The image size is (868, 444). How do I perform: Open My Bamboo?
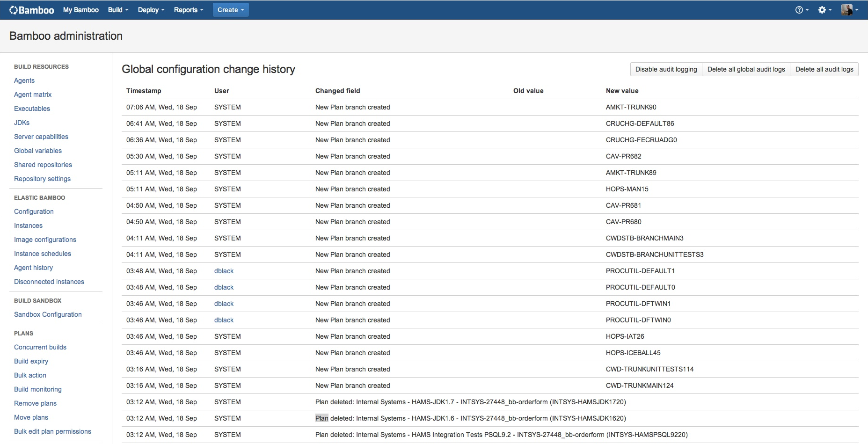point(81,10)
